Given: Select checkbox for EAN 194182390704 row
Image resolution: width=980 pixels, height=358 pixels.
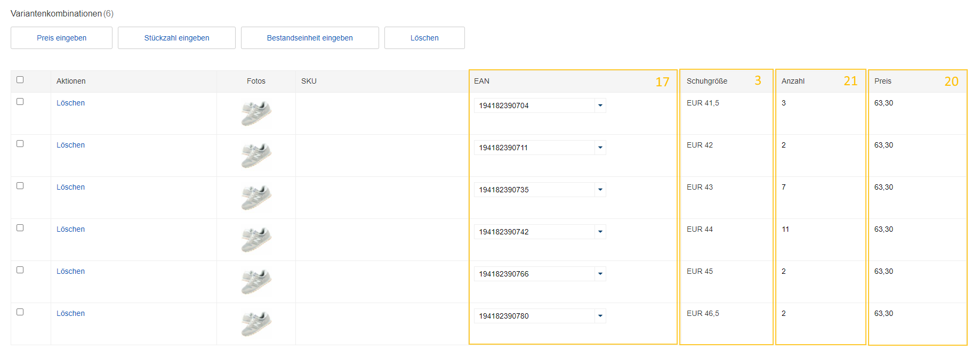Looking at the screenshot, I should [20, 102].
